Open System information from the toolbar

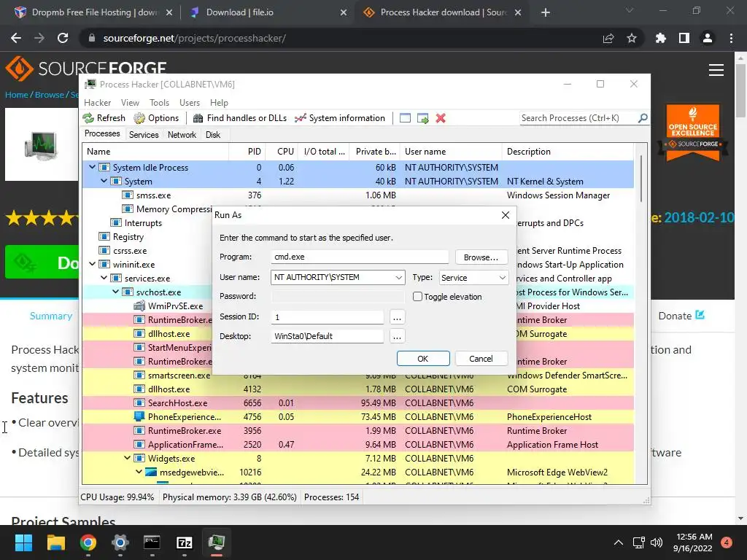[340, 118]
